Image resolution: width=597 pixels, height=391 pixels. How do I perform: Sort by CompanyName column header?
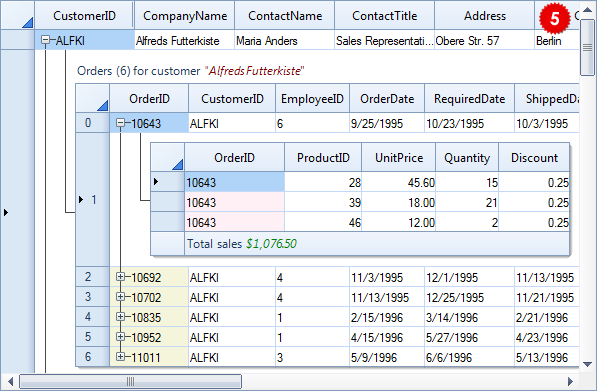point(185,15)
